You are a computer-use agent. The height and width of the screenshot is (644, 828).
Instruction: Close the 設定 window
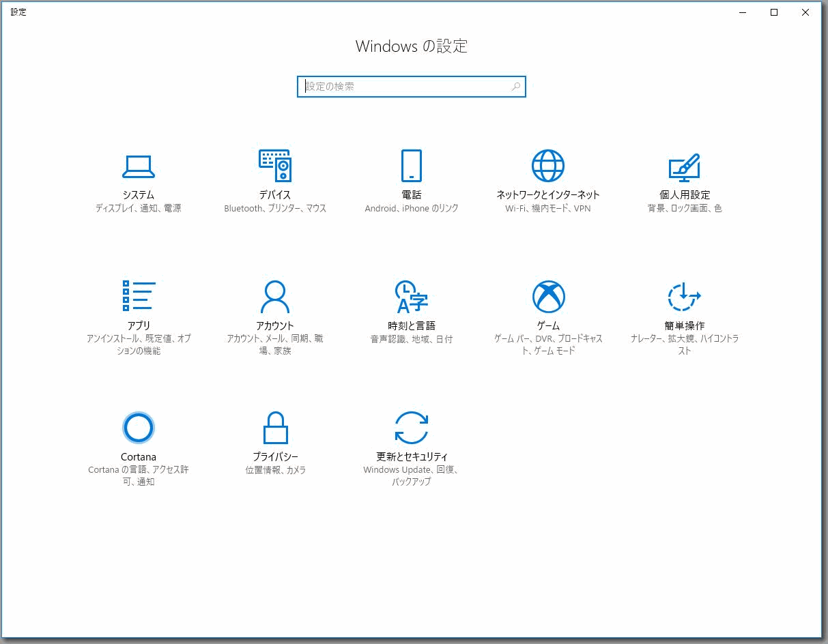(x=805, y=12)
